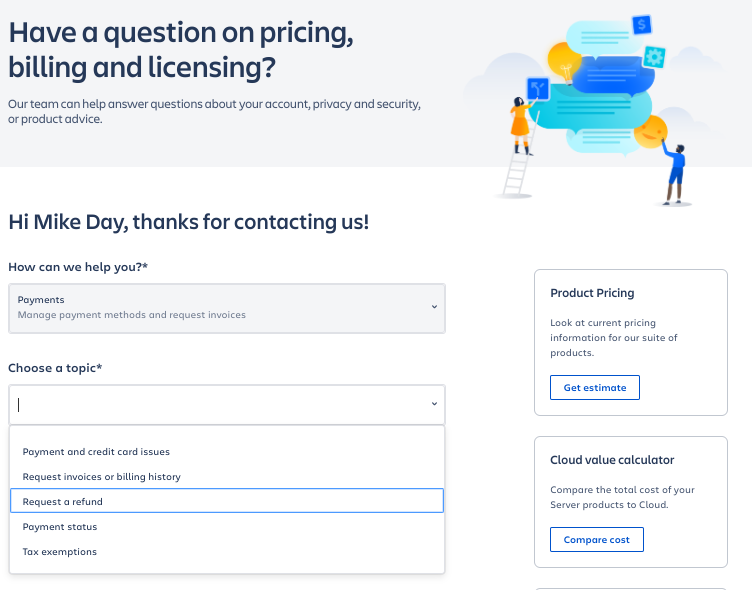Viewport: 752px width, 590px height.
Task: Click the dollar sign icon in the illustration
Action: coord(642,24)
